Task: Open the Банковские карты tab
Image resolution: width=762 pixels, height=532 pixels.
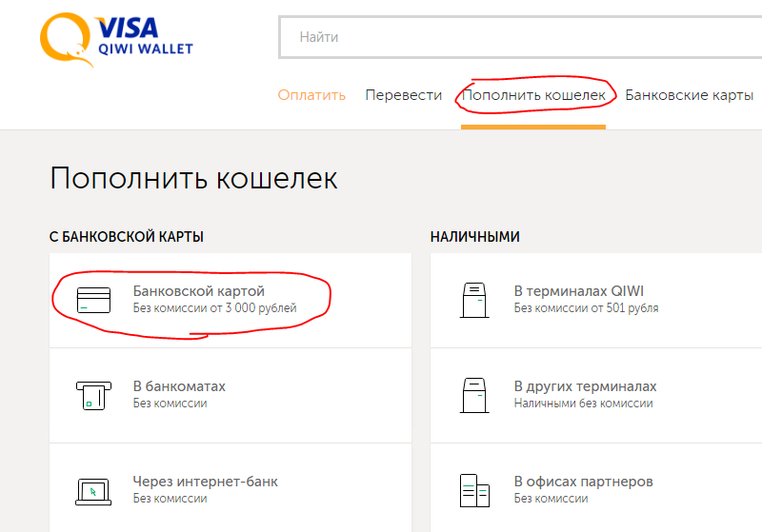Action: tap(689, 94)
